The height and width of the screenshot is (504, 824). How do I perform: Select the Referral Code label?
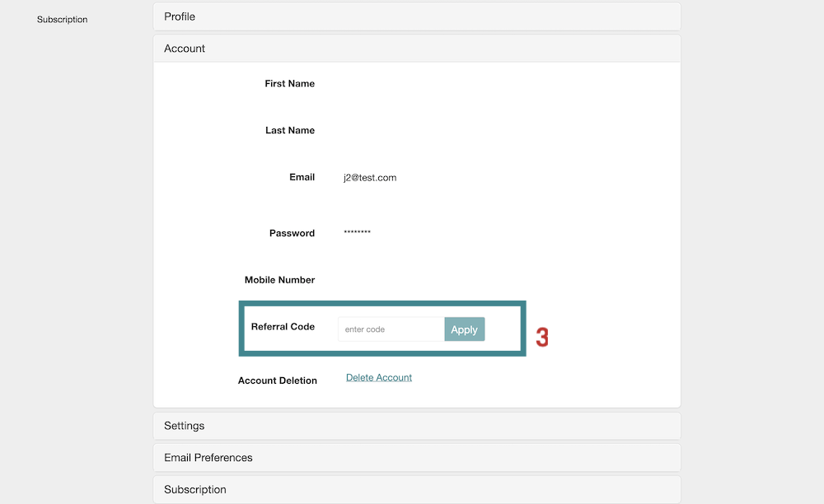pos(283,327)
